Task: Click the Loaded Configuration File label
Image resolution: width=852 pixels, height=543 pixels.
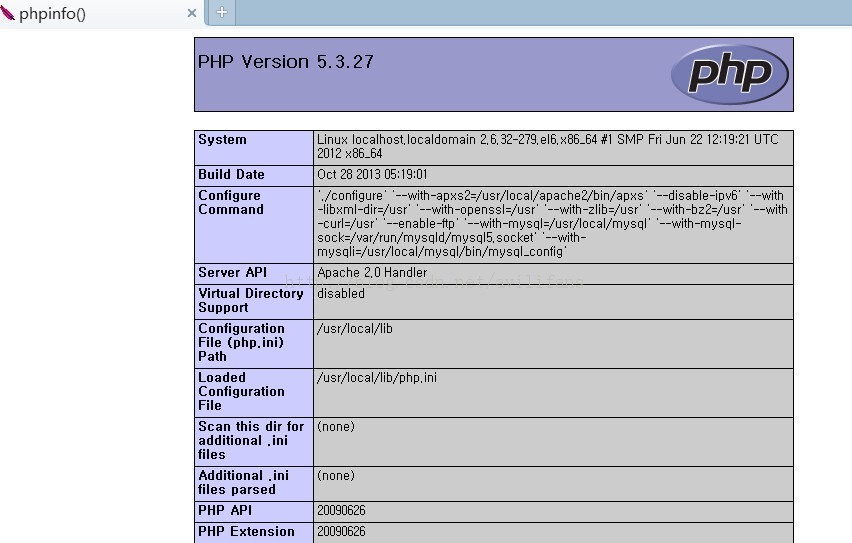Action: click(x=241, y=391)
